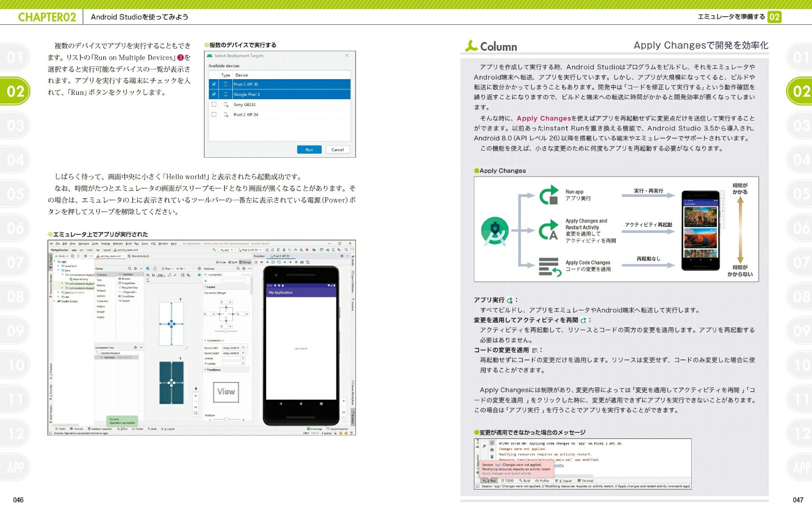
Task: Tick the Sony G8232 device checkbox
Action: point(214,105)
